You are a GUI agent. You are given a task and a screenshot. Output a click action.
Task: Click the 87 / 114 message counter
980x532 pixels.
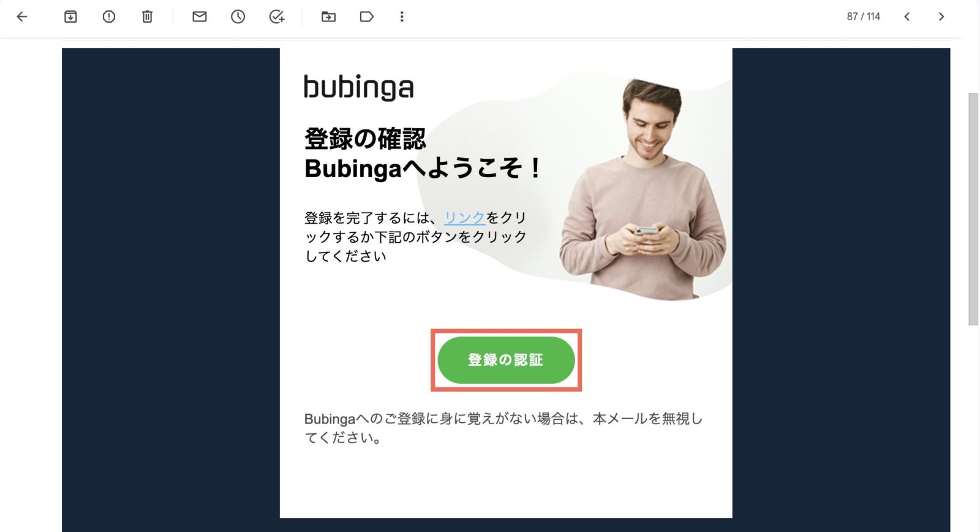[x=863, y=17]
